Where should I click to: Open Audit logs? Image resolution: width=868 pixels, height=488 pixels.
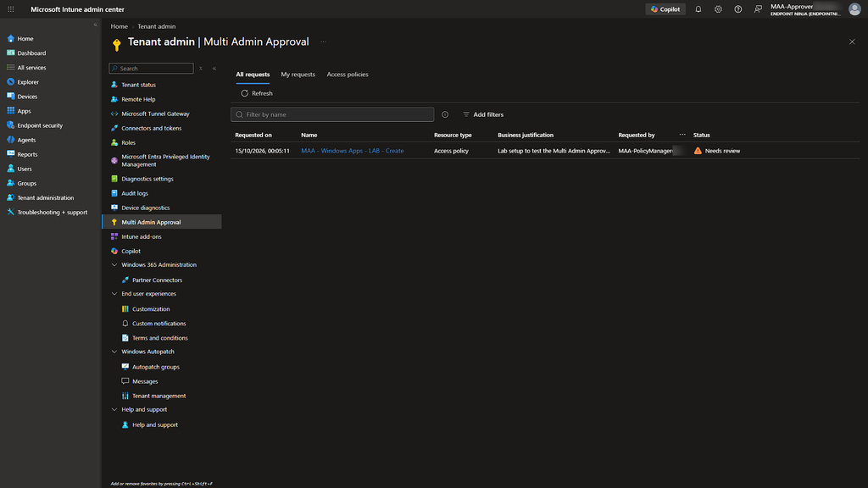coord(135,193)
